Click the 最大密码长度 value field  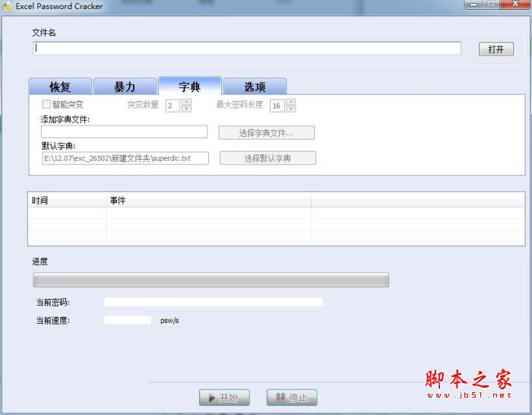[277, 106]
